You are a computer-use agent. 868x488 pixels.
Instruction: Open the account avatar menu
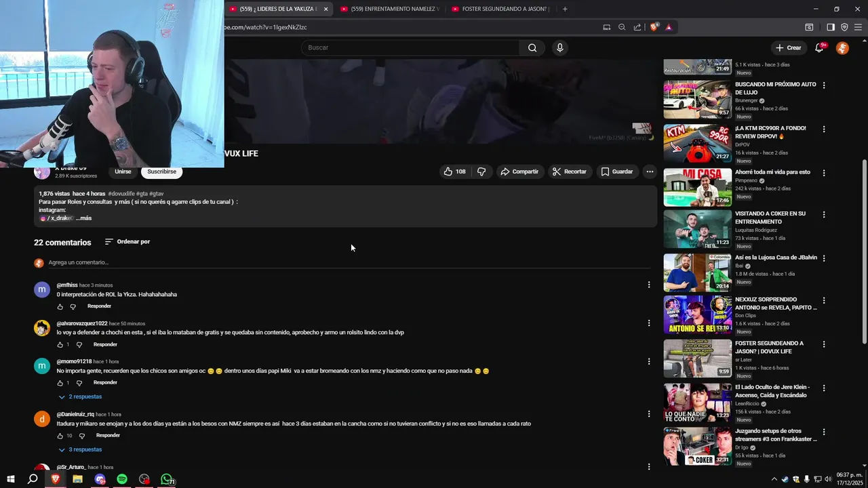pyautogui.click(x=842, y=47)
